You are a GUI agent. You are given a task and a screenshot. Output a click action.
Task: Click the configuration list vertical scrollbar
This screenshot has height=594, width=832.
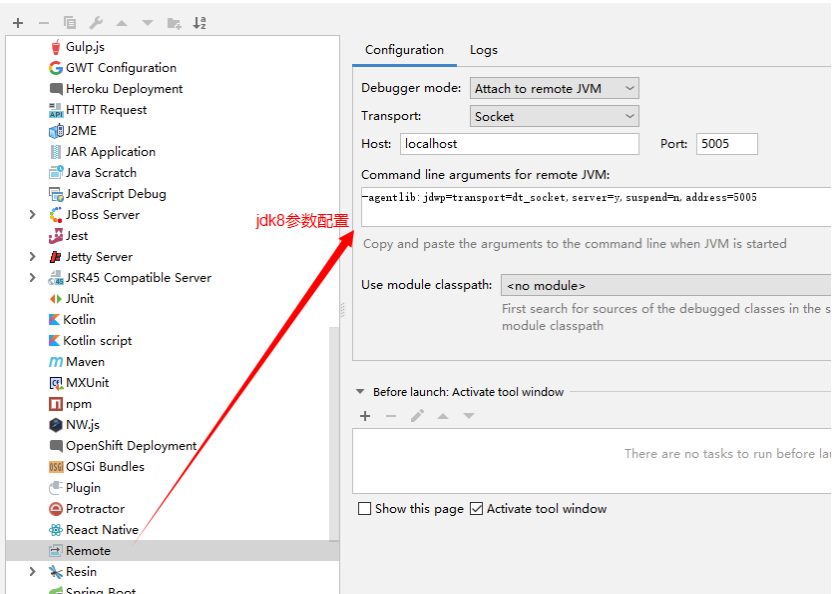pos(334,434)
